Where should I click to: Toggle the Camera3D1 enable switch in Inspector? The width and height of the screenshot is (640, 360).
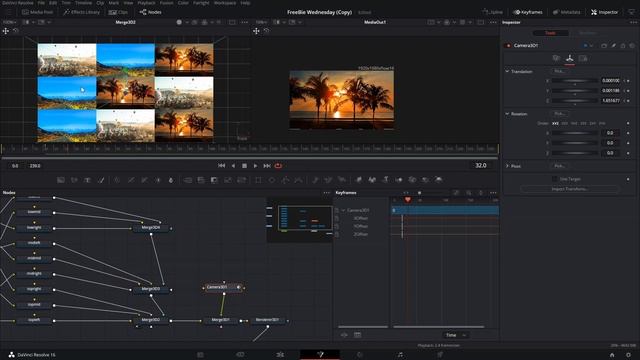(x=508, y=46)
